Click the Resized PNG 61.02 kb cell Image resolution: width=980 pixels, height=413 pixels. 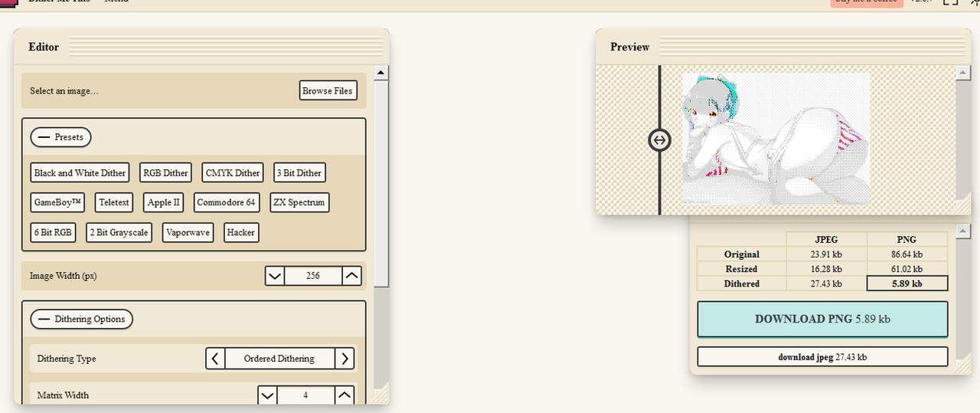coord(907,269)
